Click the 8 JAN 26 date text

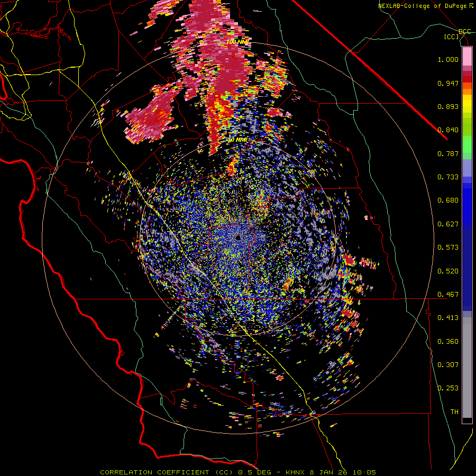pos(328,472)
